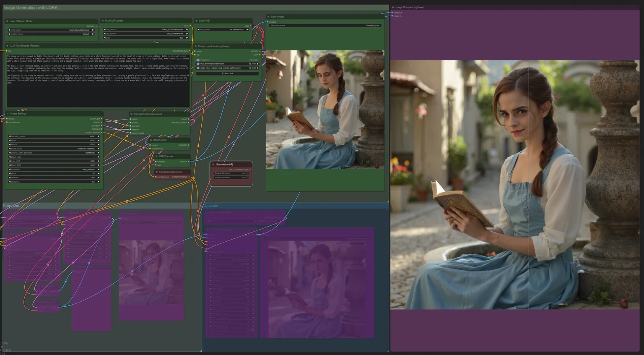Click the max_shift value field
This screenshot has width=644, height=355.
point(54,161)
